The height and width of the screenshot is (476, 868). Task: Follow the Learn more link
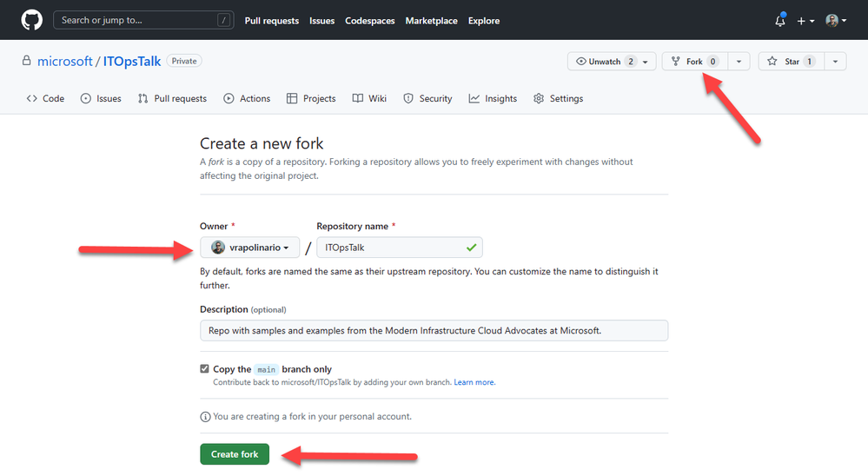474,382
